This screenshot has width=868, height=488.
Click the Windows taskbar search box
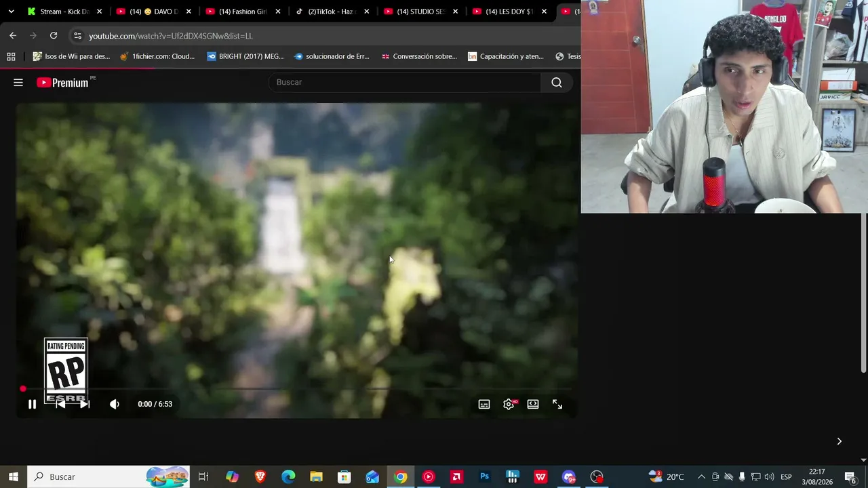pyautogui.click(x=108, y=476)
